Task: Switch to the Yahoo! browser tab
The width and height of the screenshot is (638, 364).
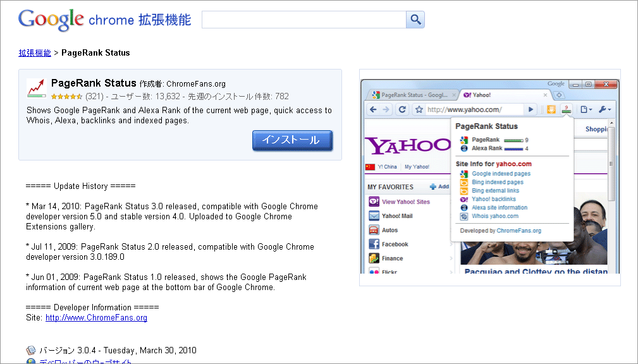Action: pos(506,95)
